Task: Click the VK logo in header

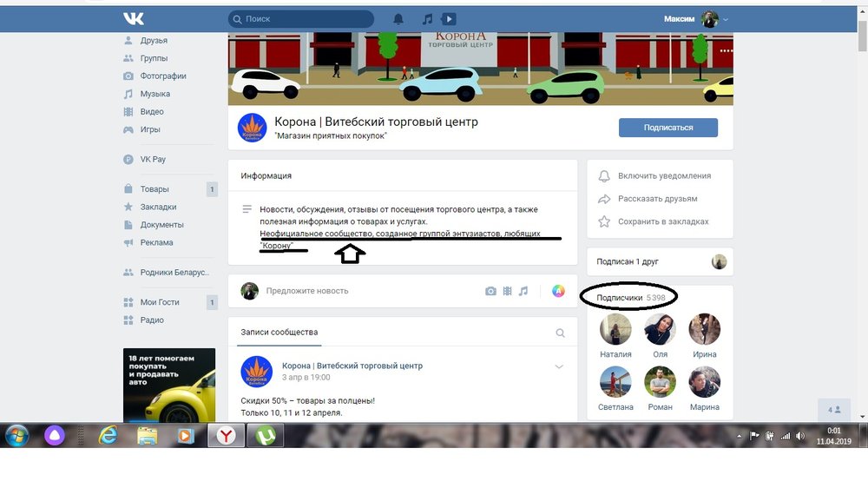Action: tap(132, 18)
